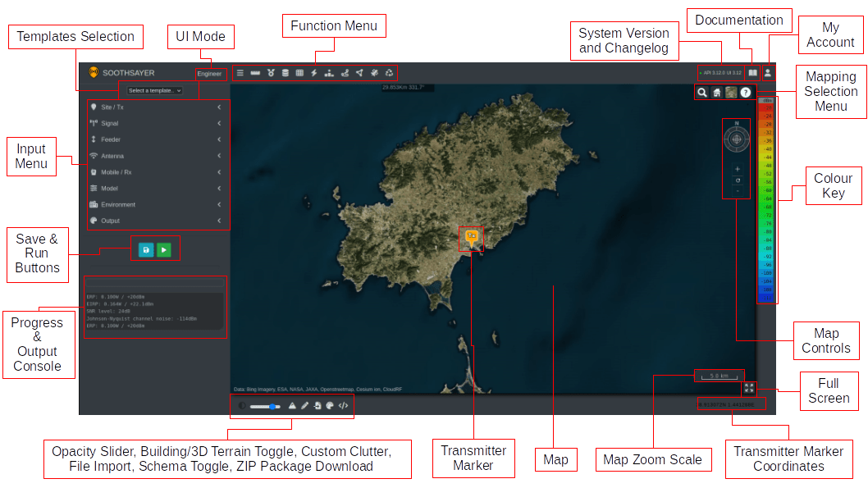
Task: Open the My Account person icon
Action: pyautogui.click(x=768, y=73)
